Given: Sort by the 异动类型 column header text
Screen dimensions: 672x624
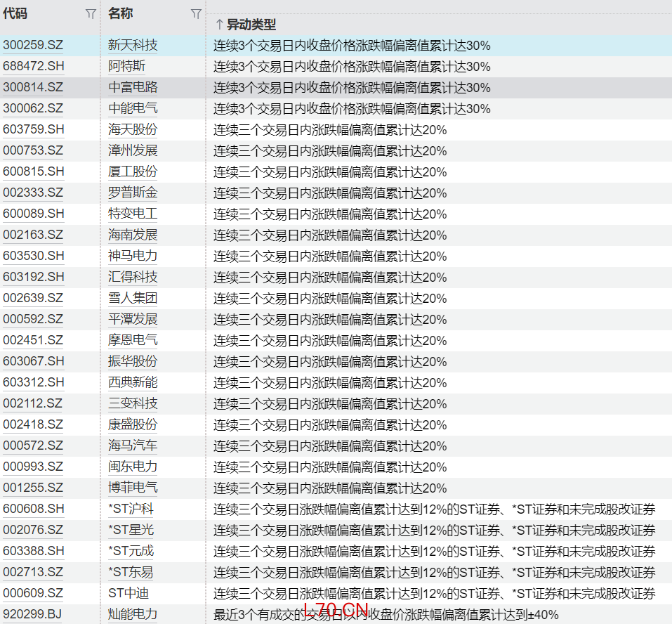Looking at the screenshot, I should pyautogui.click(x=251, y=25).
